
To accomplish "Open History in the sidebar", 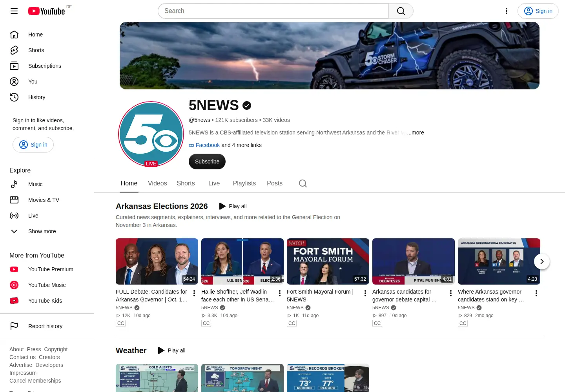I will 47,97.
